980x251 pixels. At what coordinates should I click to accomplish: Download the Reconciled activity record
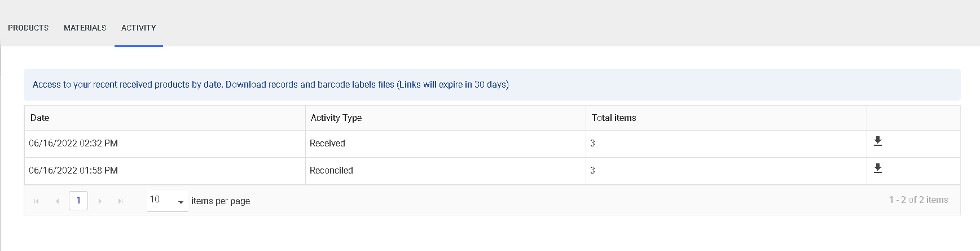click(877, 168)
